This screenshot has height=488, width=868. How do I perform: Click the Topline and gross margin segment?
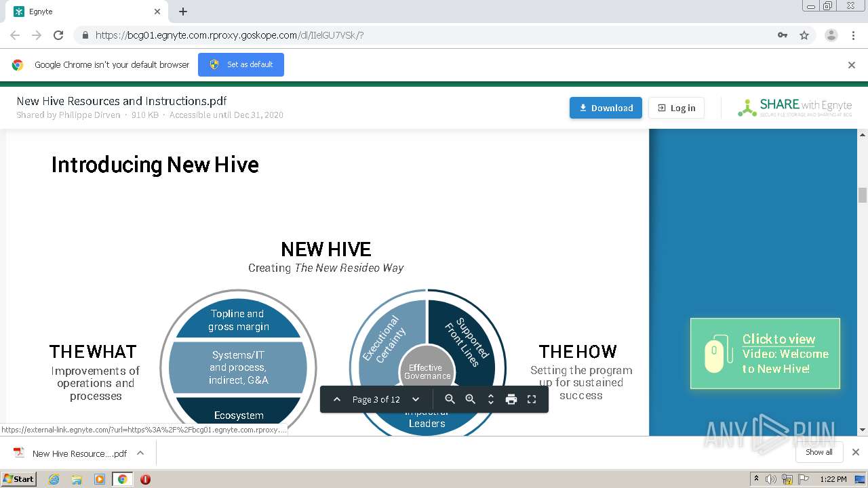coord(238,320)
